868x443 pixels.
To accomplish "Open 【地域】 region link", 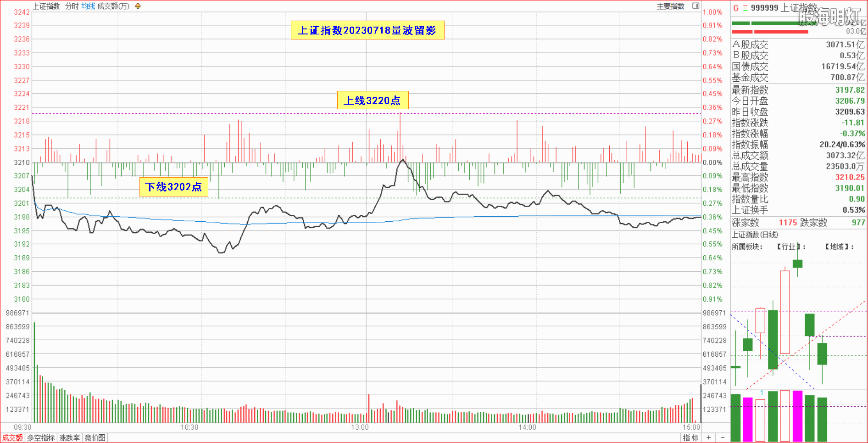I will tap(837, 247).
